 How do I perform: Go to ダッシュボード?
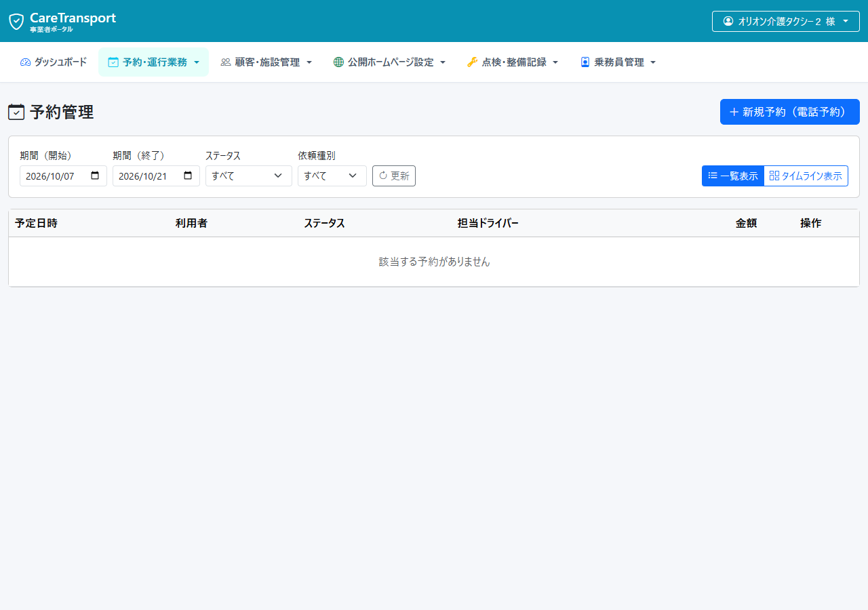[54, 62]
